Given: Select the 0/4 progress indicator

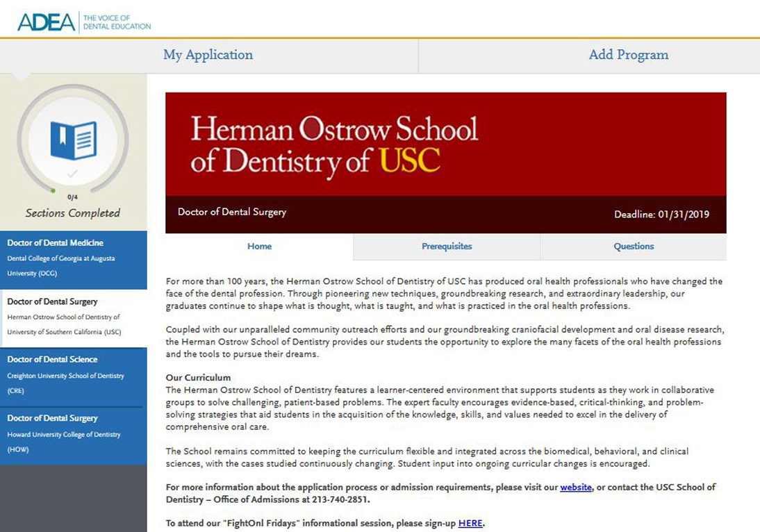Looking at the screenshot, I should pyautogui.click(x=72, y=197).
